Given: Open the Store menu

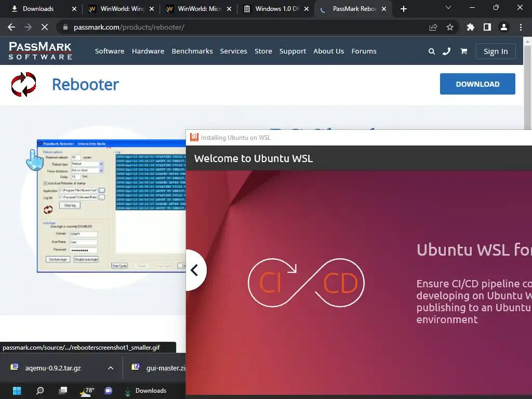Looking at the screenshot, I should click(263, 51).
